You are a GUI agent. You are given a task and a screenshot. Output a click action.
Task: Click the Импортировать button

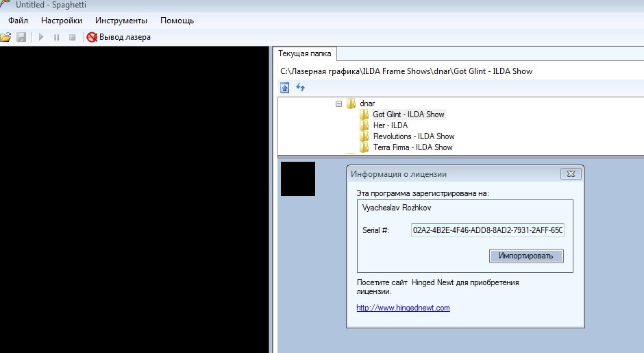click(526, 256)
